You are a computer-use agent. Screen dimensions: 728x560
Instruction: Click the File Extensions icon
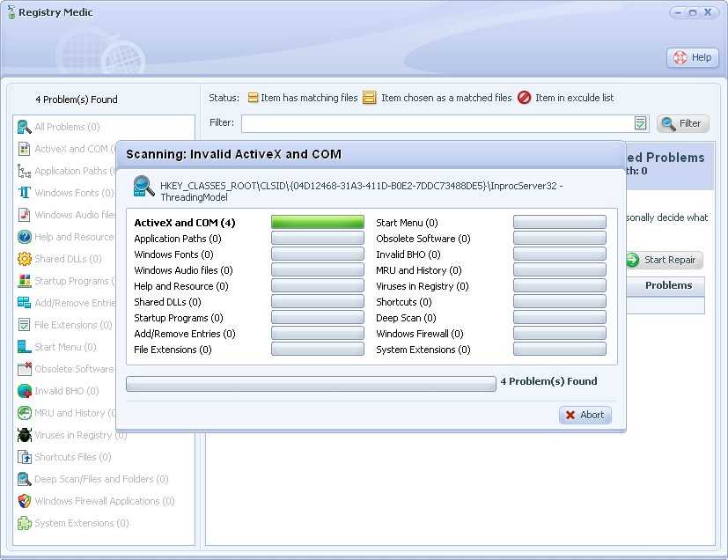click(24, 325)
